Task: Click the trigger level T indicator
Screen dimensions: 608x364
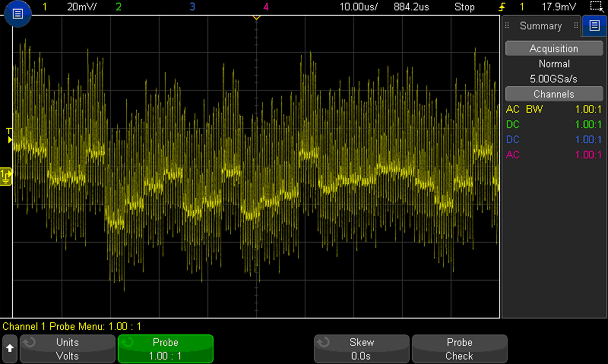Action: pos(9,135)
